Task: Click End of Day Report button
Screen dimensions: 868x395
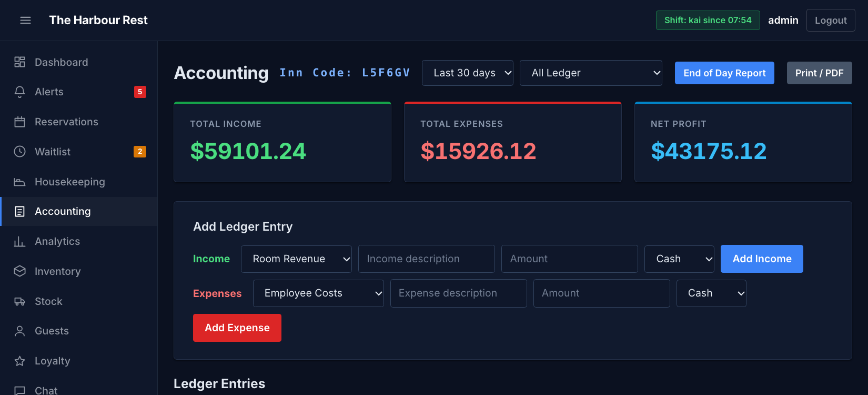Action: pos(724,73)
